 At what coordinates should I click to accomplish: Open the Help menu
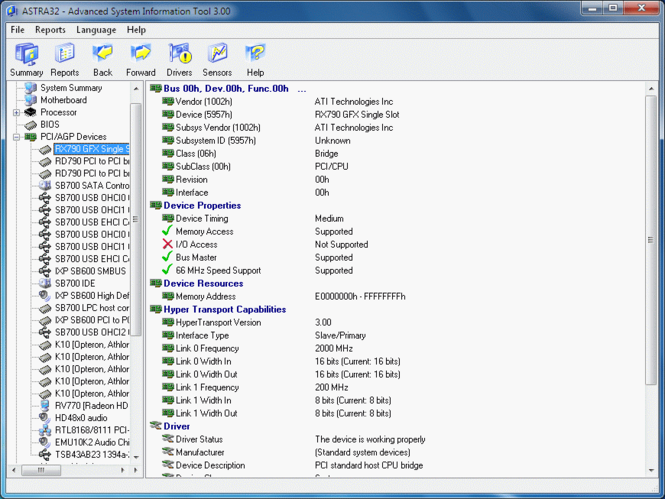136,30
